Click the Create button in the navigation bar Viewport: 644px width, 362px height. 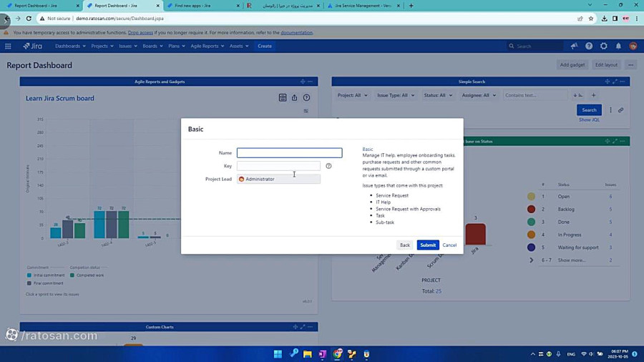pyautogui.click(x=265, y=46)
